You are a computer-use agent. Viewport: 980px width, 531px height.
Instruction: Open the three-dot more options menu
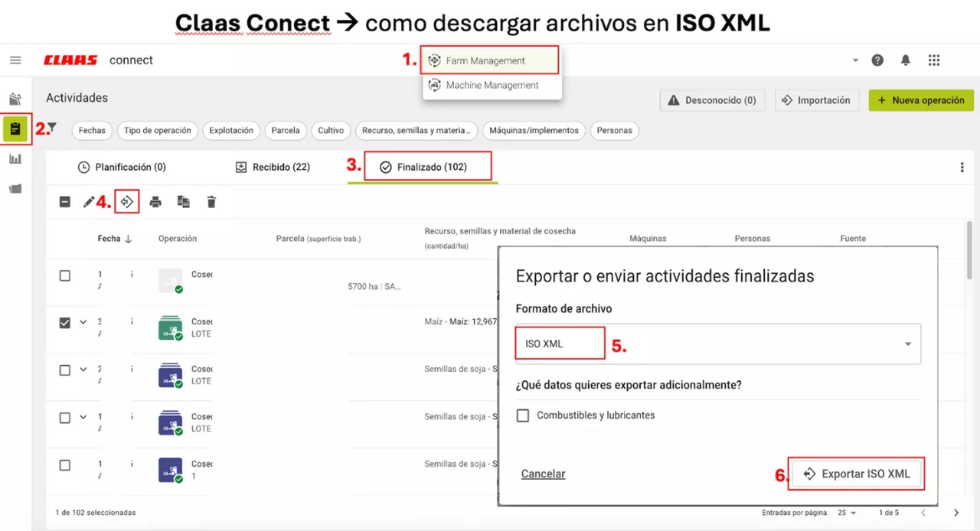962,168
